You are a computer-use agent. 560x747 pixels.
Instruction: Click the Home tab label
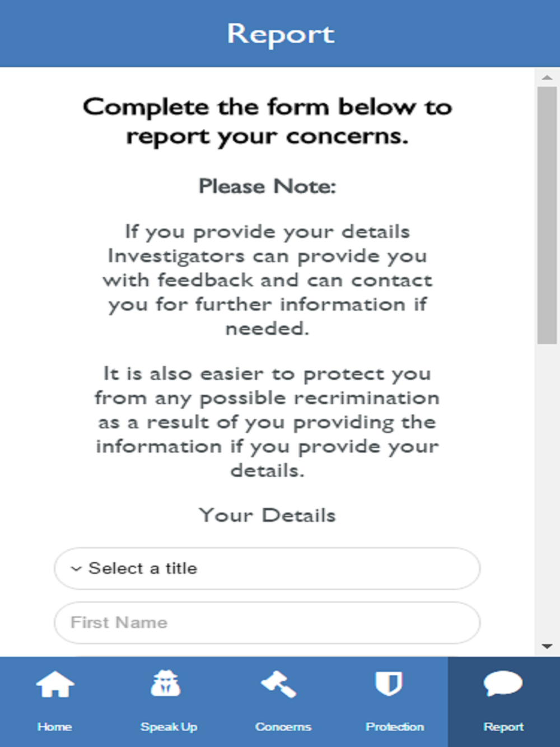pyautogui.click(x=54, y=727)
